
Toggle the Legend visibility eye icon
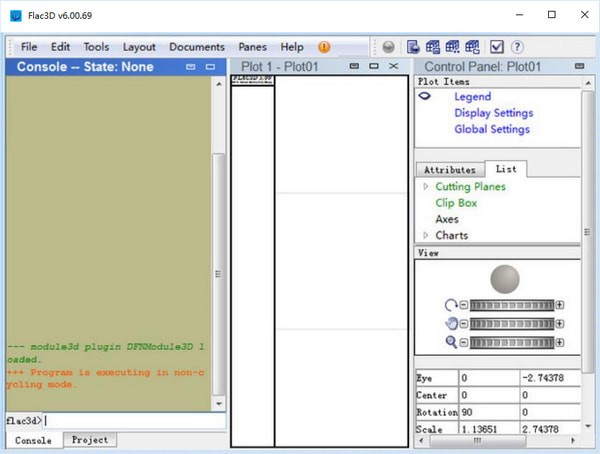pyautogui.click(x=425, y=97)
